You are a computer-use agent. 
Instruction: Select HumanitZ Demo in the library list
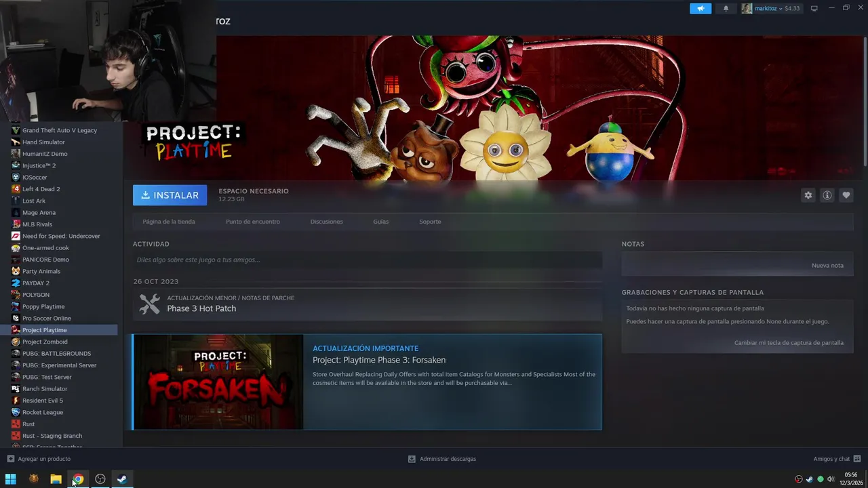(x=45, y=154)
